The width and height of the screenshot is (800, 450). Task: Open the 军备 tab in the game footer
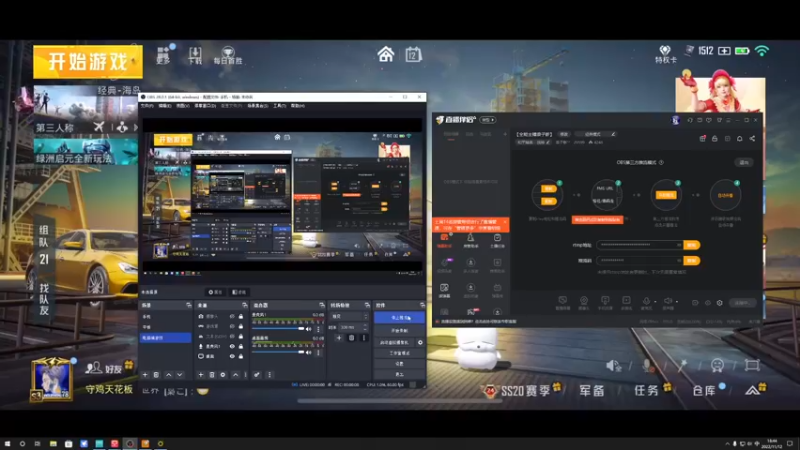tap(592, 390)
